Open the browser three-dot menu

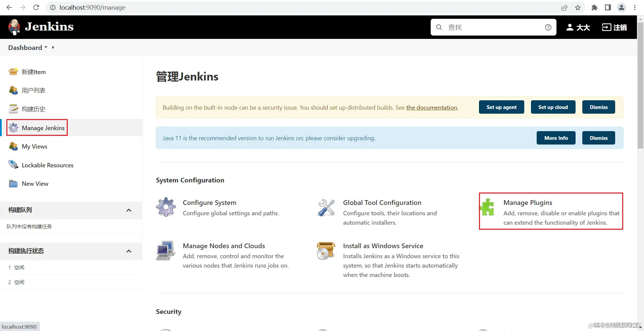[x=635, y=7]
